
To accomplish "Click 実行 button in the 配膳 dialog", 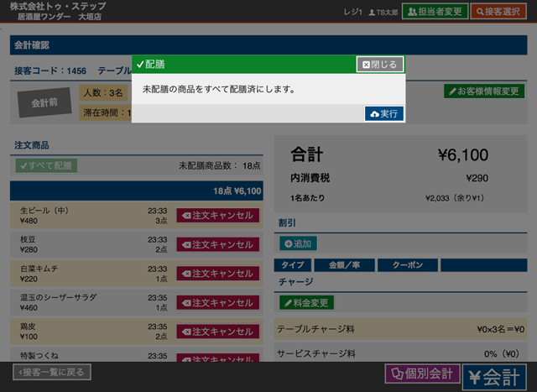I will 384,113.
